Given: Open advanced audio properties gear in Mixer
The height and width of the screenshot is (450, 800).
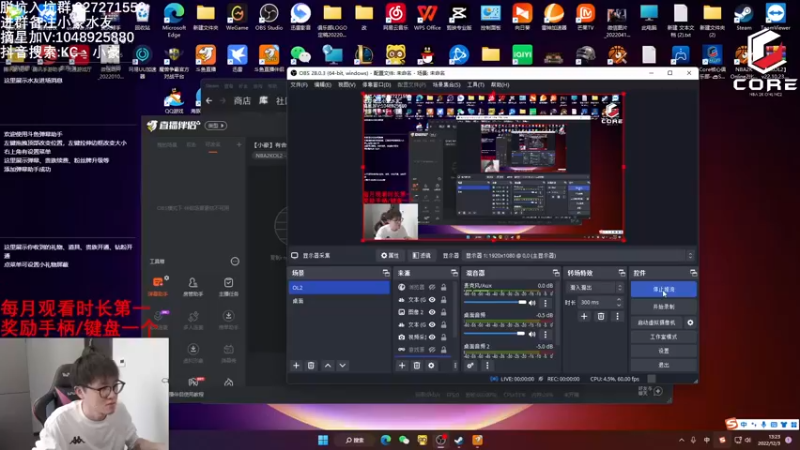Looking at the screenshot, I should [470, 365].
